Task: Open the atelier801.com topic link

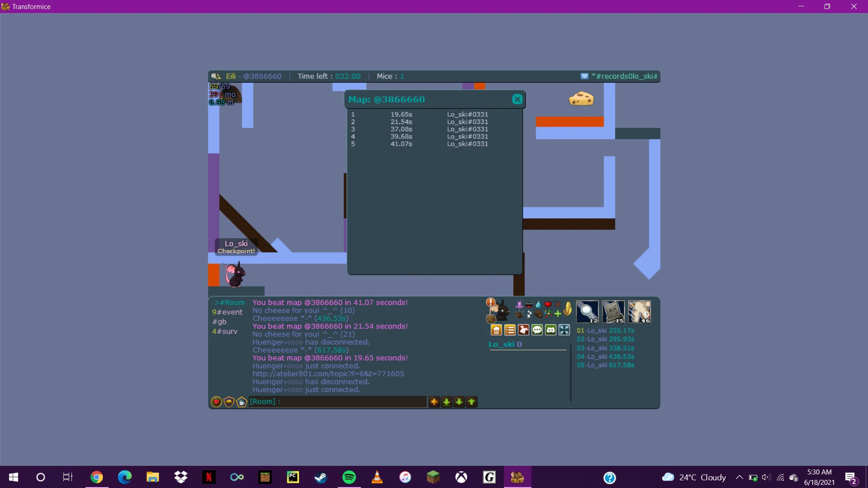Action: pyautogui.click(x=328, y=374)
